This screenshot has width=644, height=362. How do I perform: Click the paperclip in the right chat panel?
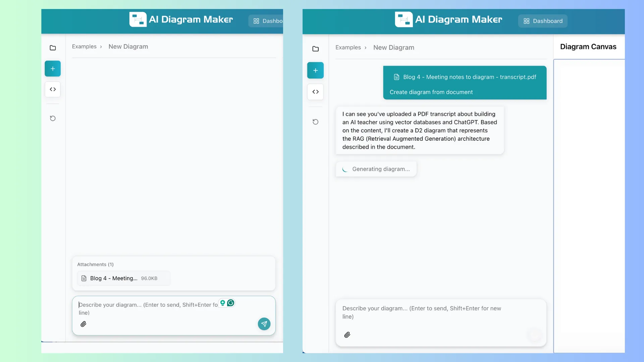pyautogui.click(x=347, y=335)
